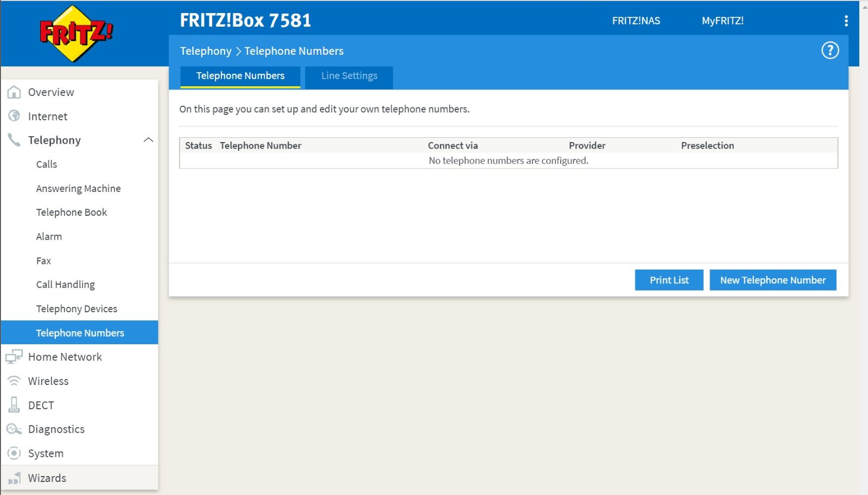Open the DECT section
Screen dimensions: 868x495
[x=41, y=405]
